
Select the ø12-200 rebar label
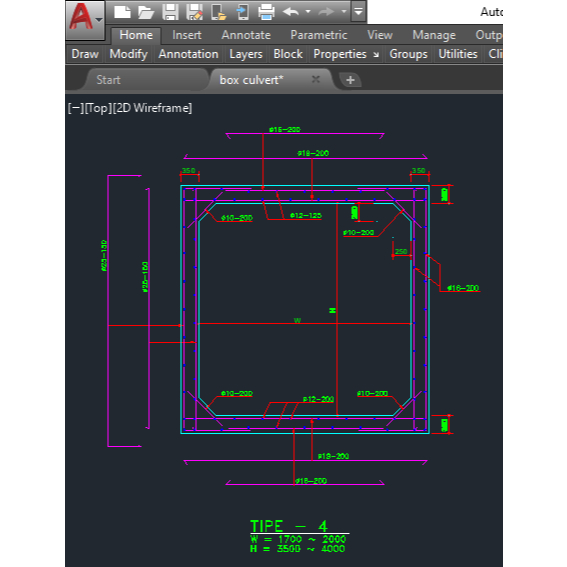318,399
